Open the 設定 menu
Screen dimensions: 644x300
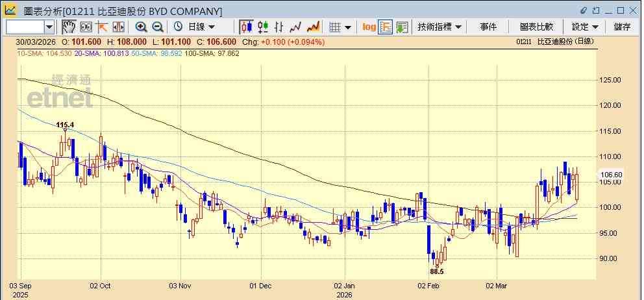(x=585, y=27)
